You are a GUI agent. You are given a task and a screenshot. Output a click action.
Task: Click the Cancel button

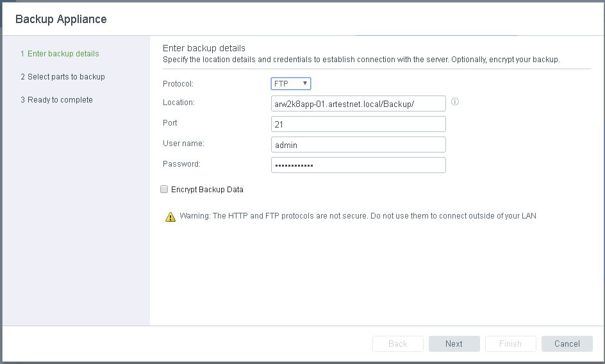[x=567, y=343]
